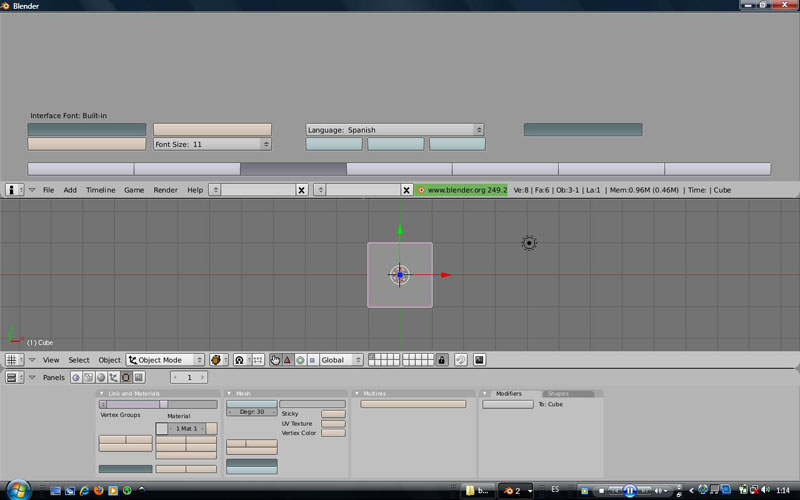Click the wide button in the Multires panel
Screen dimensions: 800x500
[413, 404]
